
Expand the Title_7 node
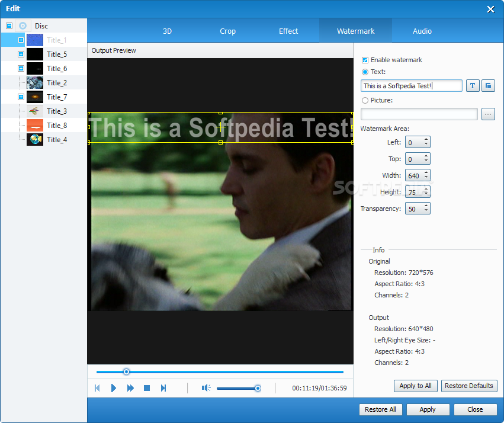[21, 97]
